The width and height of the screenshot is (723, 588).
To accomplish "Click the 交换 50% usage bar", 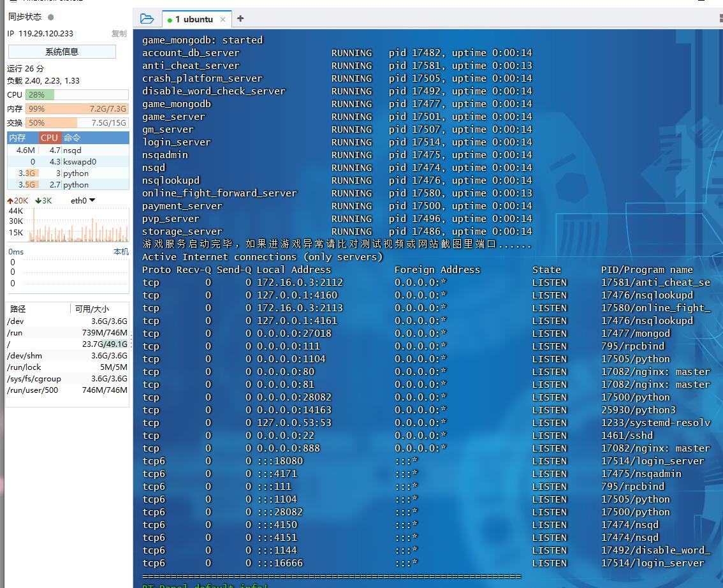I will (x=77, y=122).
